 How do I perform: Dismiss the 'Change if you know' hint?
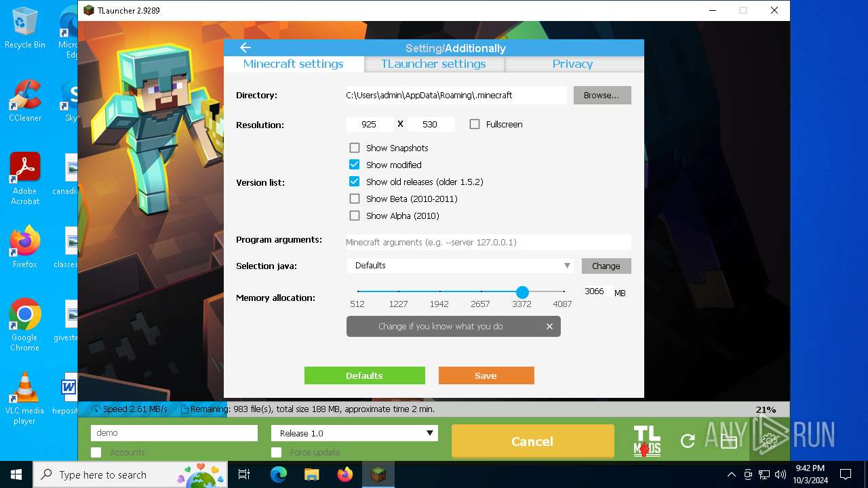549,327
